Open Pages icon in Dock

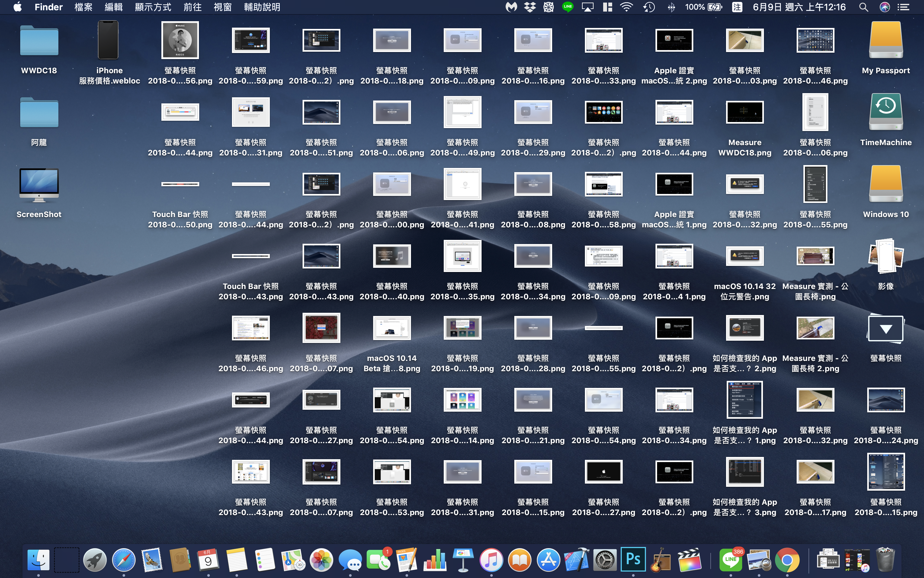(406, 560)
